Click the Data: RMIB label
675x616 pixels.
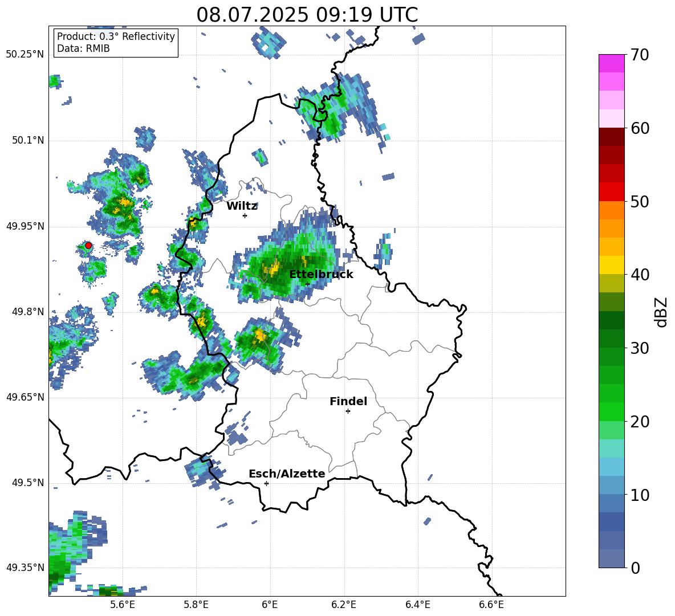[83, 48]
